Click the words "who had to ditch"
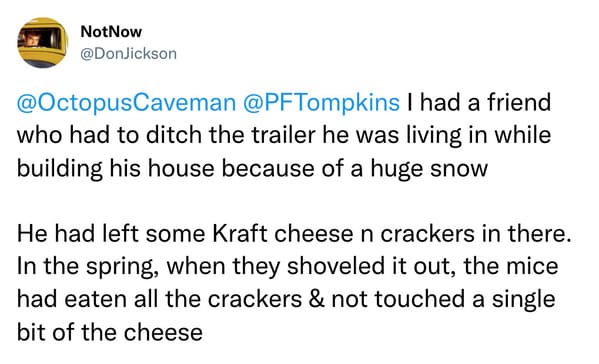Image resolution: width=599 pixels, height=364 pixels. [109, 135]
